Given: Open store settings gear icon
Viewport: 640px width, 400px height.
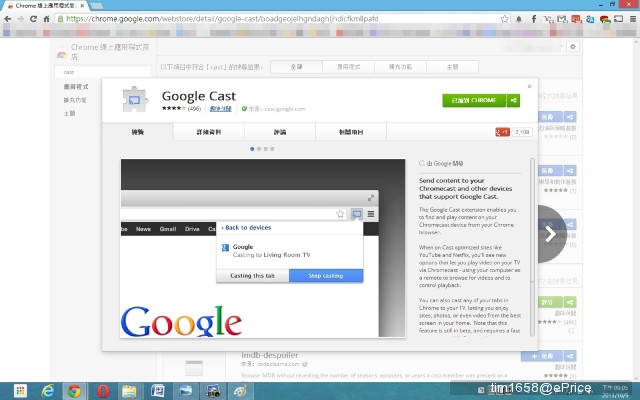Looking at the screenshot, I should pos(573,47).
